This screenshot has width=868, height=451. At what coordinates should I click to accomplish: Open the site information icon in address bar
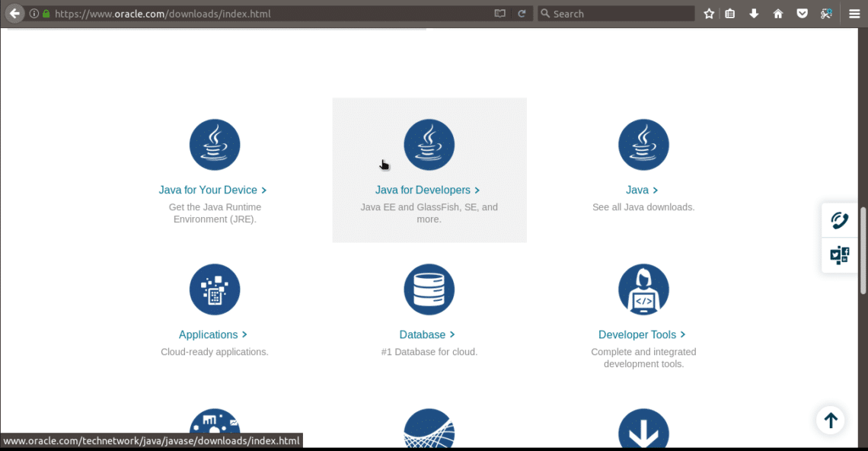pos(34,13)
